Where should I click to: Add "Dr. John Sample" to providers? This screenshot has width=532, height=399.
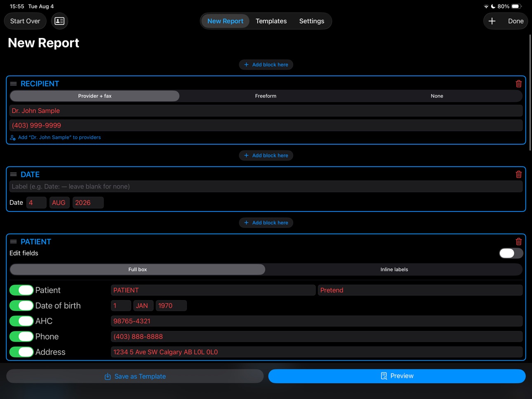tap(55, 137)
